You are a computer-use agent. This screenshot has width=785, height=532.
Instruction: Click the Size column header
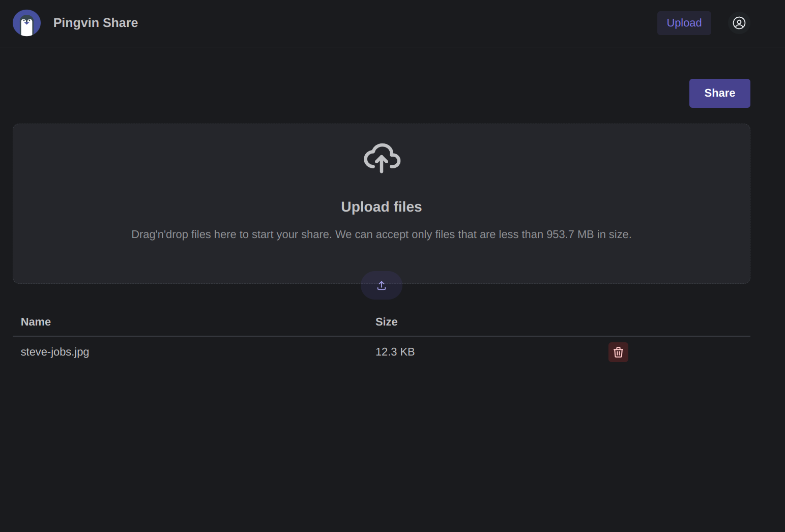pos(386,322)
